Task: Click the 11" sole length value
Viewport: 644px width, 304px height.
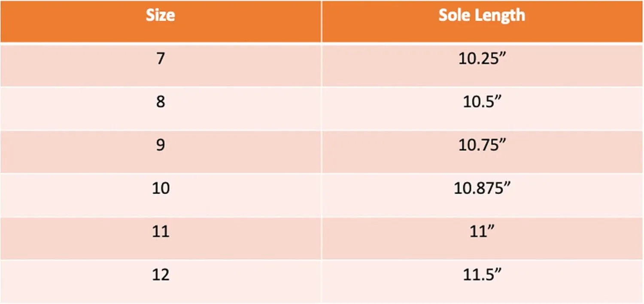Action: (x=483, y=231)
